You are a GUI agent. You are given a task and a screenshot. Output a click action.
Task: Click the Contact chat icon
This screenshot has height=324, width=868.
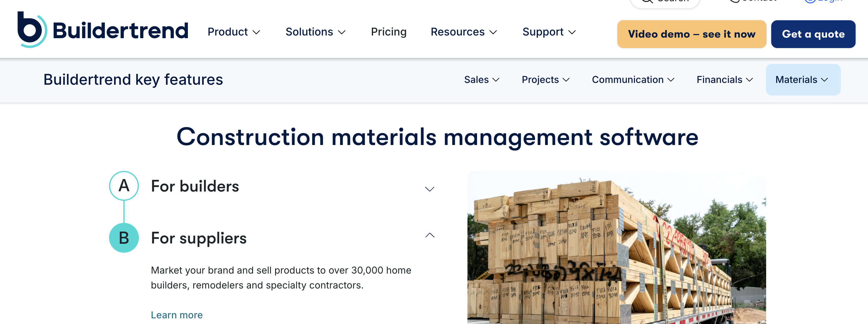pyautogui.click(x=734, y=1)
